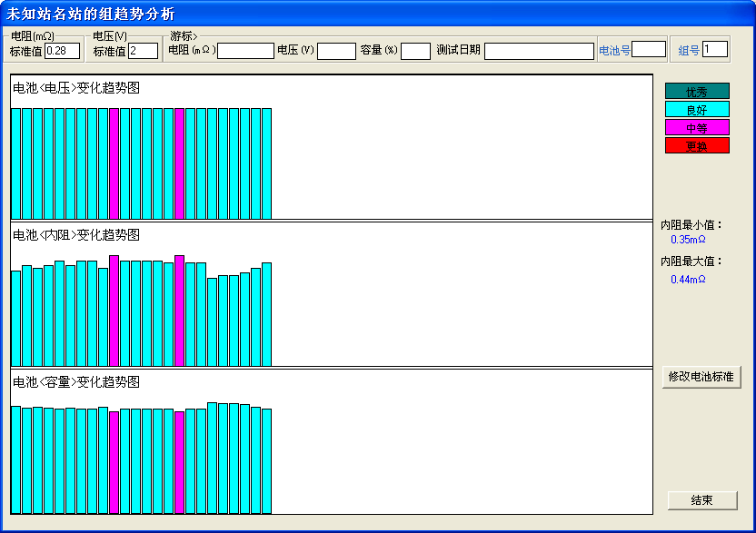The image size is (756, 533).
Task: Click the 中等 magenta legend swatch
Action: pos(697,128)
